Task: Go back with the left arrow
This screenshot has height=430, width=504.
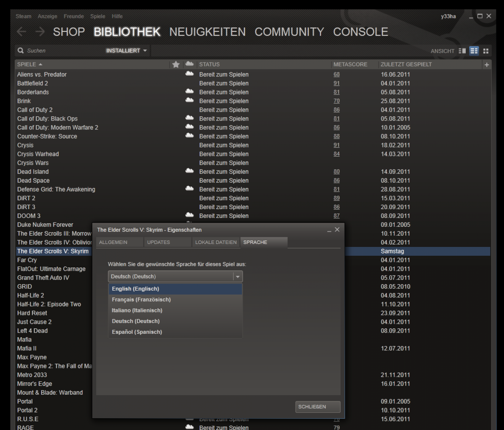Action: pyautogui.click(x=22, y=32)
